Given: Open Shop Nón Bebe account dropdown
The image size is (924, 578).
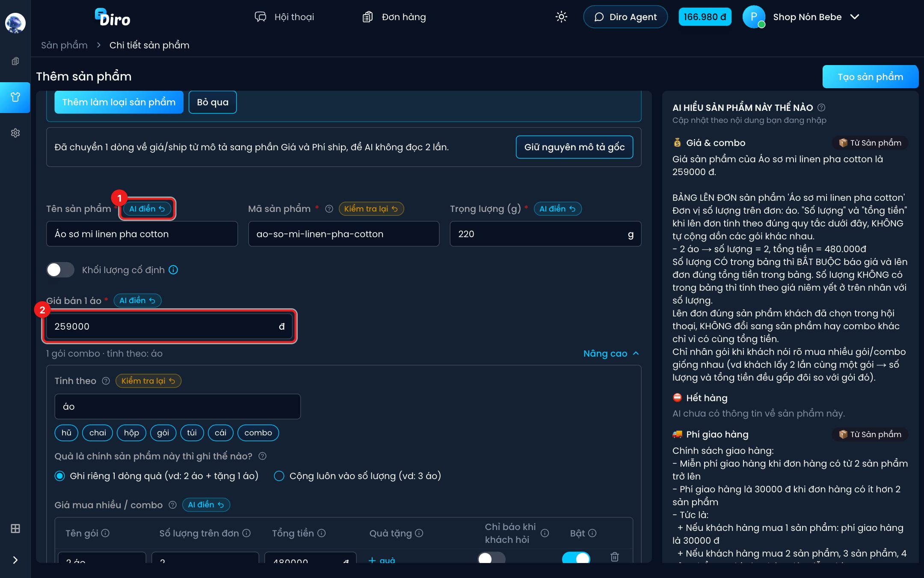Looking at the screenshot, I should (801, 17).
